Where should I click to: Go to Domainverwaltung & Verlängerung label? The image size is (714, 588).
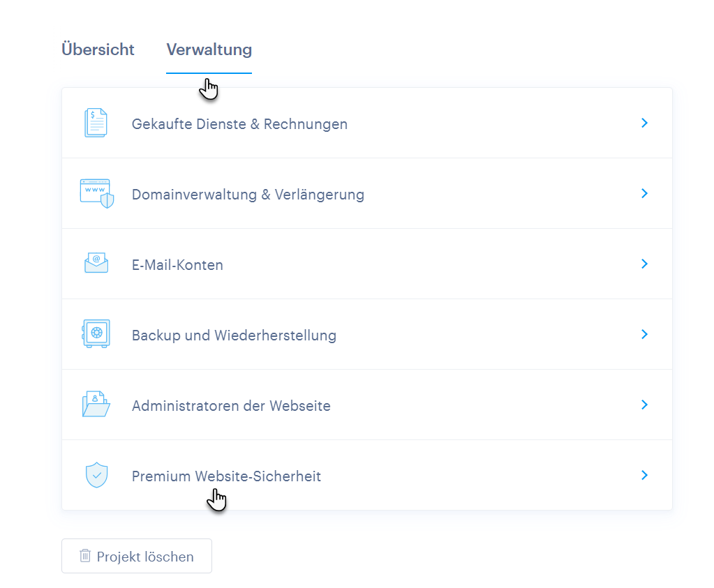(x=248, y=195)
